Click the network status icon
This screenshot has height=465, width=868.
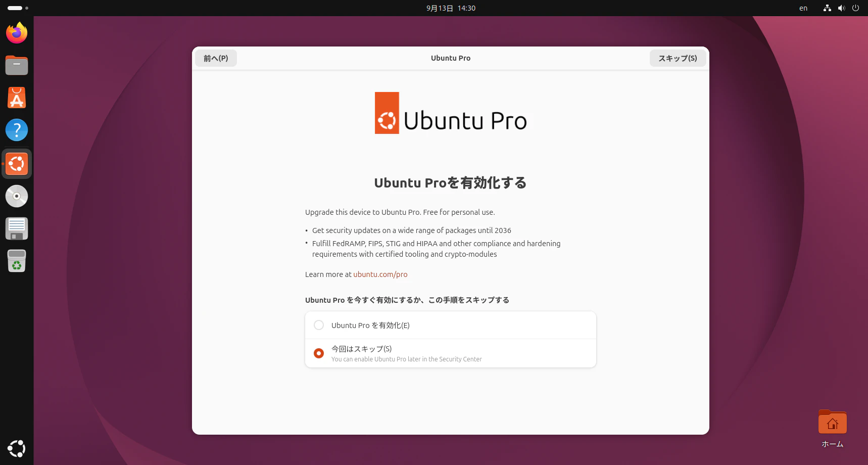tap(827, 8)
